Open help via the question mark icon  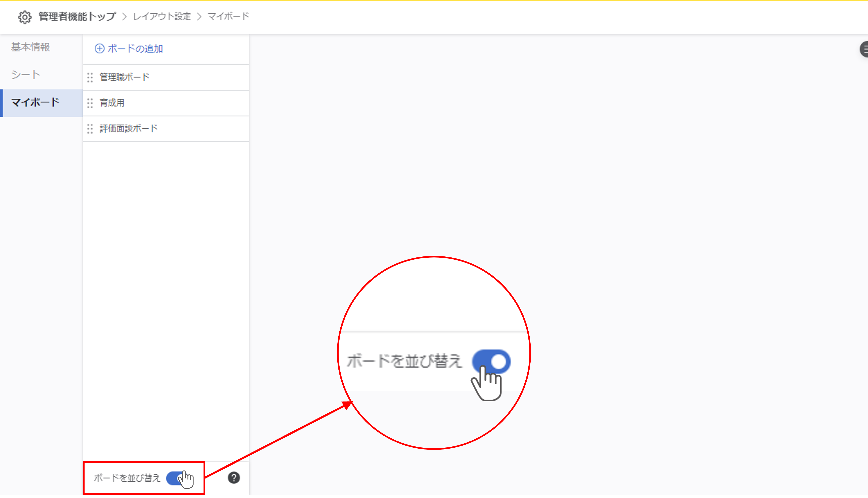click(234, 478)
